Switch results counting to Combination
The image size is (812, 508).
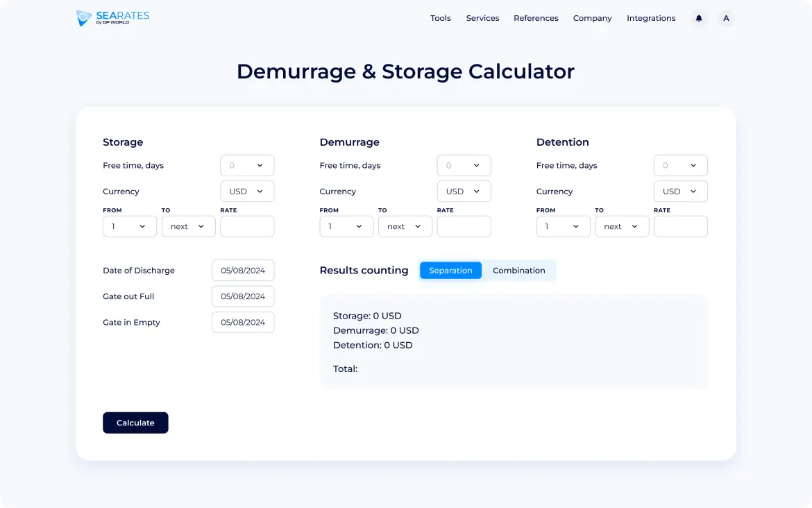518,271
